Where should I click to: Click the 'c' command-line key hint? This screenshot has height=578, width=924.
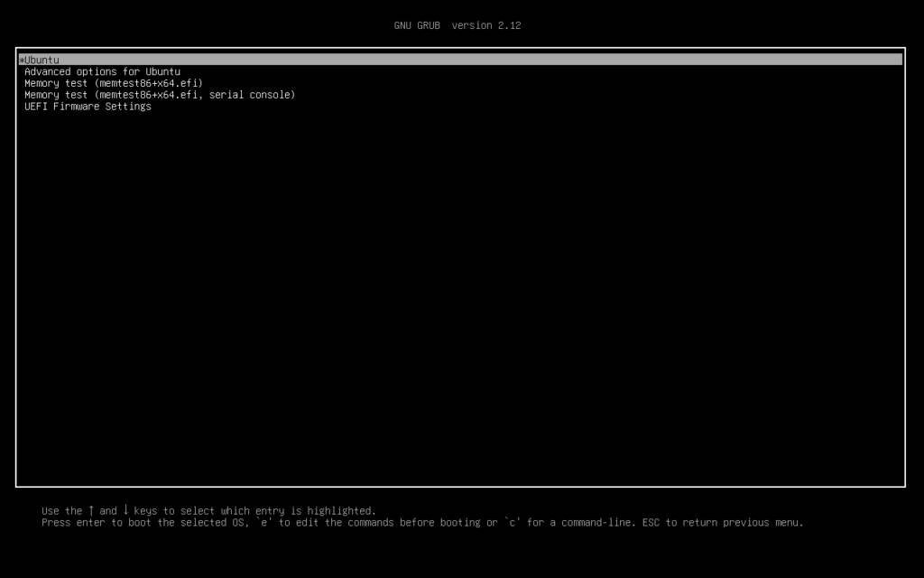pos(513,522)
